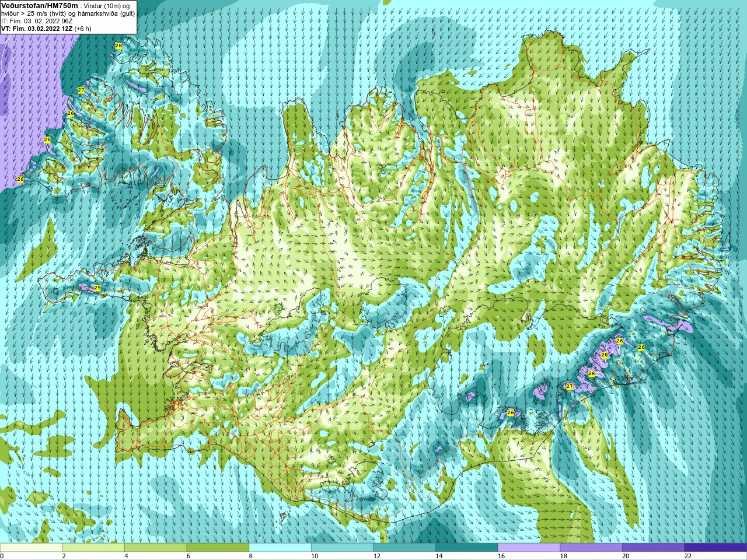The image size is (747, 560).
Task: Click the 'VT: Fim. 03.02.2022 12Z (+6 h)' line
Action: [x=47, y=29]
